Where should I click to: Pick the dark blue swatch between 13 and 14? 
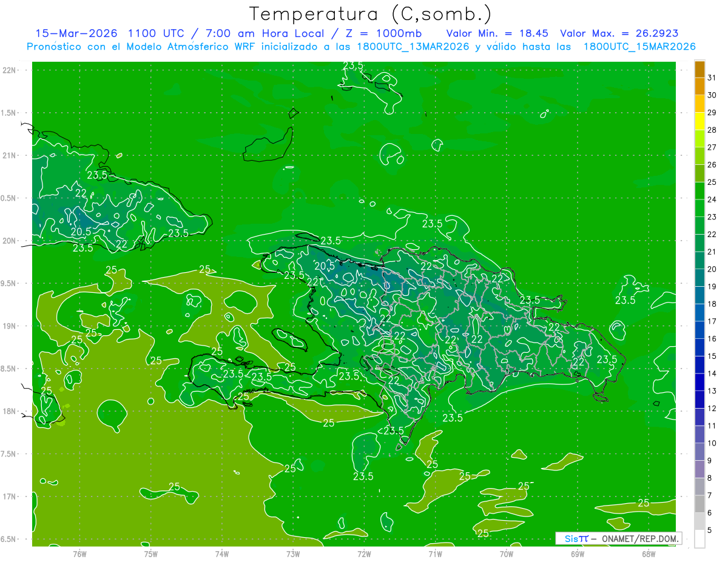699,383
